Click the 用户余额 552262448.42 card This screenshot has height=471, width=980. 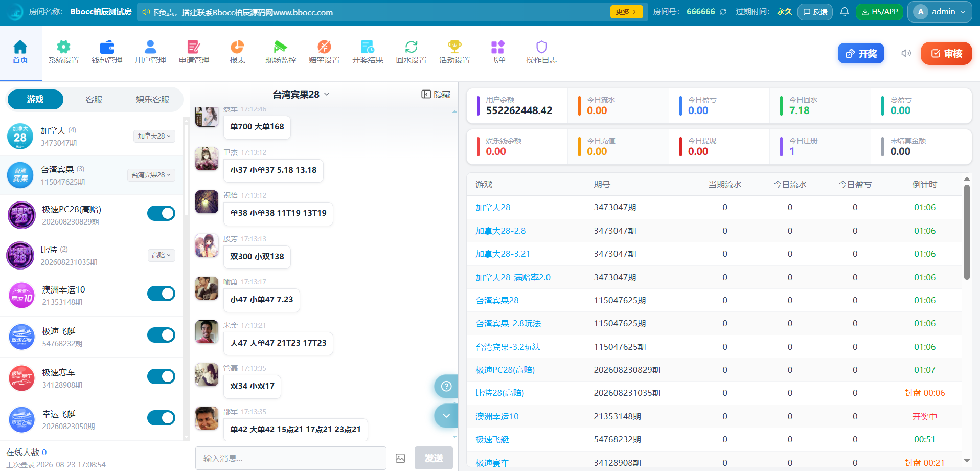pyautogui.click(x=517, y=106)
